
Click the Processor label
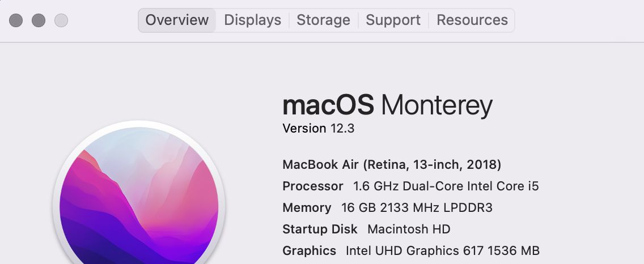[312, 186]
